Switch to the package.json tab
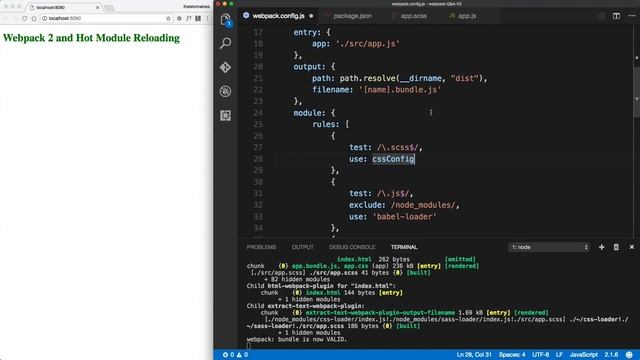The height and width of the screenshot is (360, 640). (352, 16)
